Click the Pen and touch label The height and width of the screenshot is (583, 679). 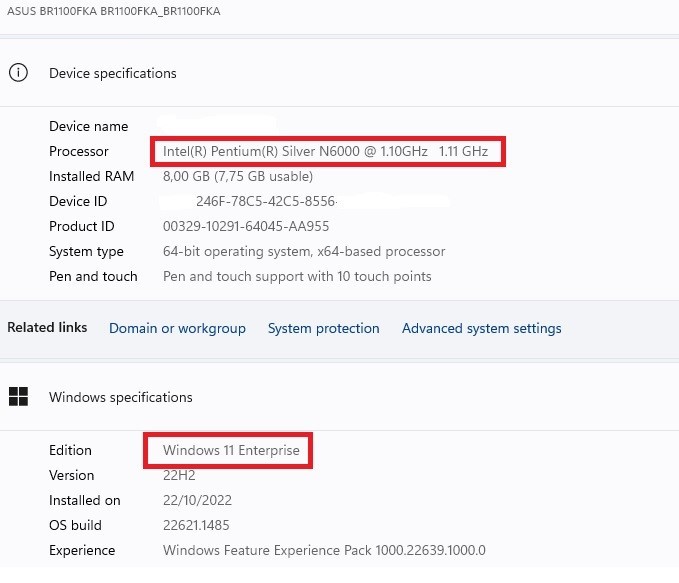(x=93, y=276)
